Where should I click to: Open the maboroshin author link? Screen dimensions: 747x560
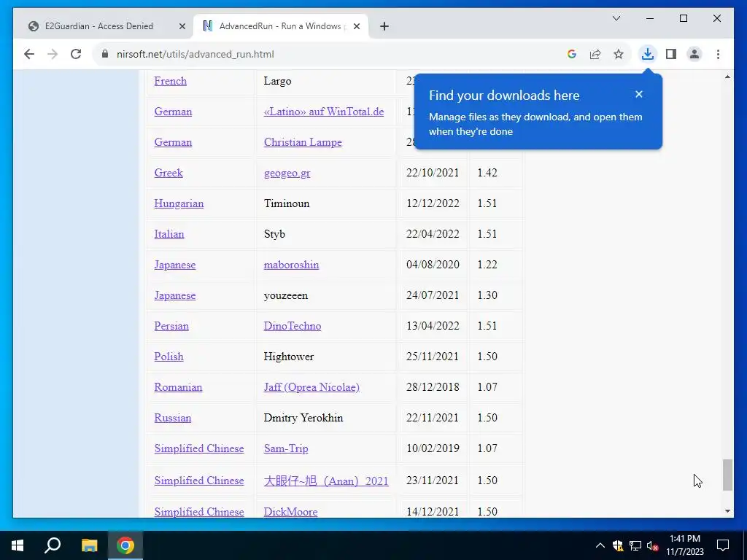(291, 264)
